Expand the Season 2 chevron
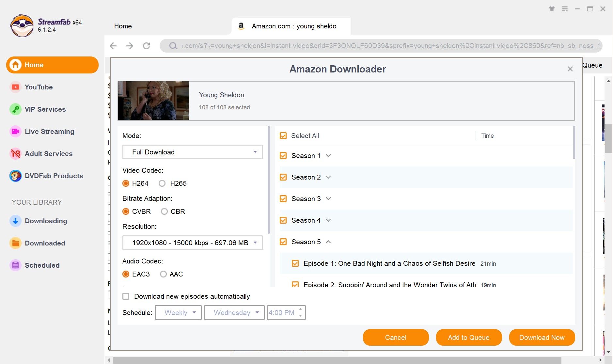The height and width of the screenshot is (364, 613). [328, 177]
